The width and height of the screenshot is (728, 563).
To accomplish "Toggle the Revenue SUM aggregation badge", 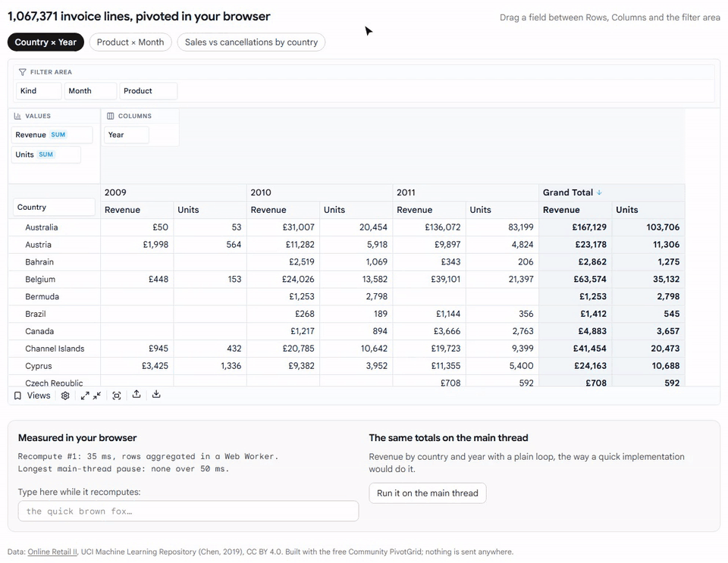I will point(58,135).
